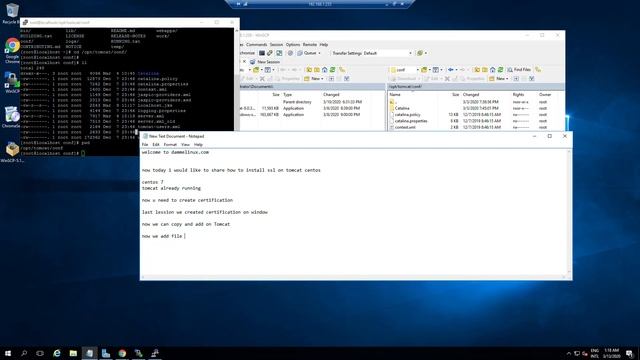The height and width of the screenshot is (360, 640).
Task: Select the Catalina folder in remote panel
Action: tap(402, 108)
